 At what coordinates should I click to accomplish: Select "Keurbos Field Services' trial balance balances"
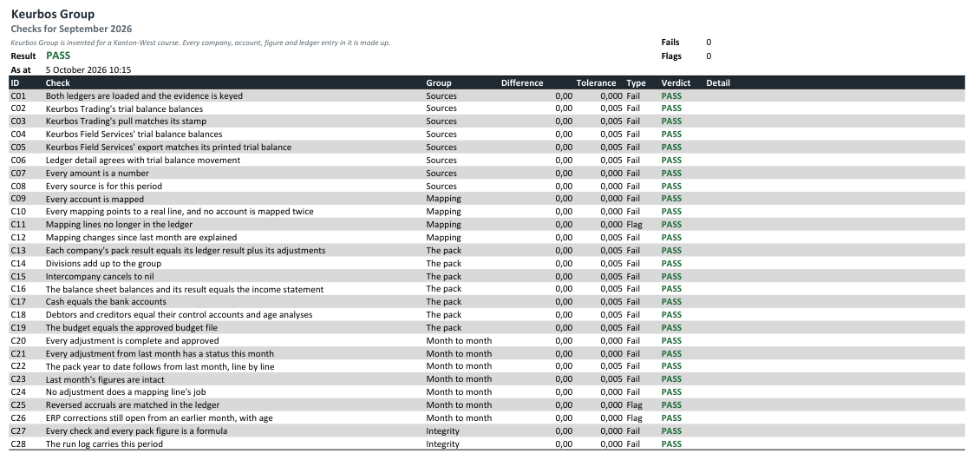click(x=134, y=134)
